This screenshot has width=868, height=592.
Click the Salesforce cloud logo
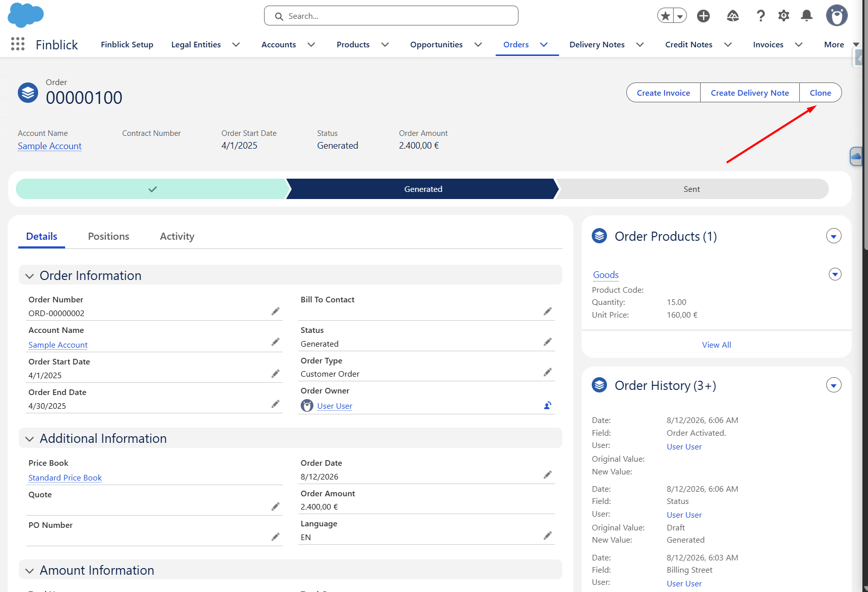point(25,15)
